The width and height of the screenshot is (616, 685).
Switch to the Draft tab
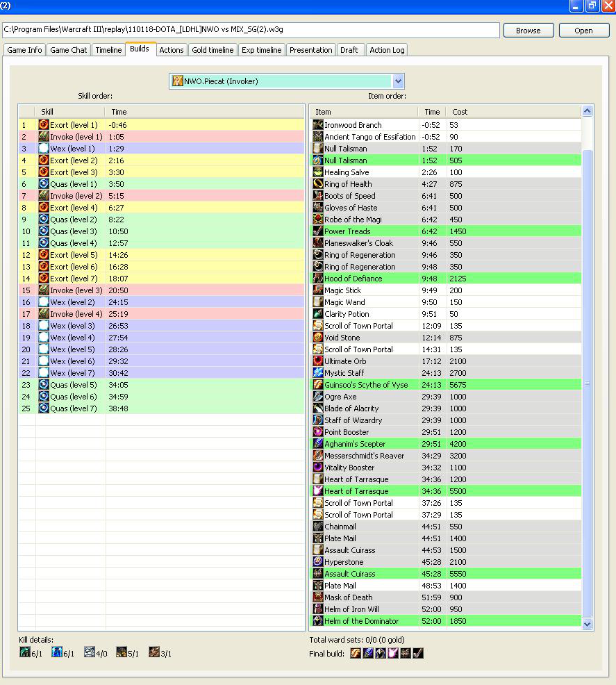click(349, 50)
